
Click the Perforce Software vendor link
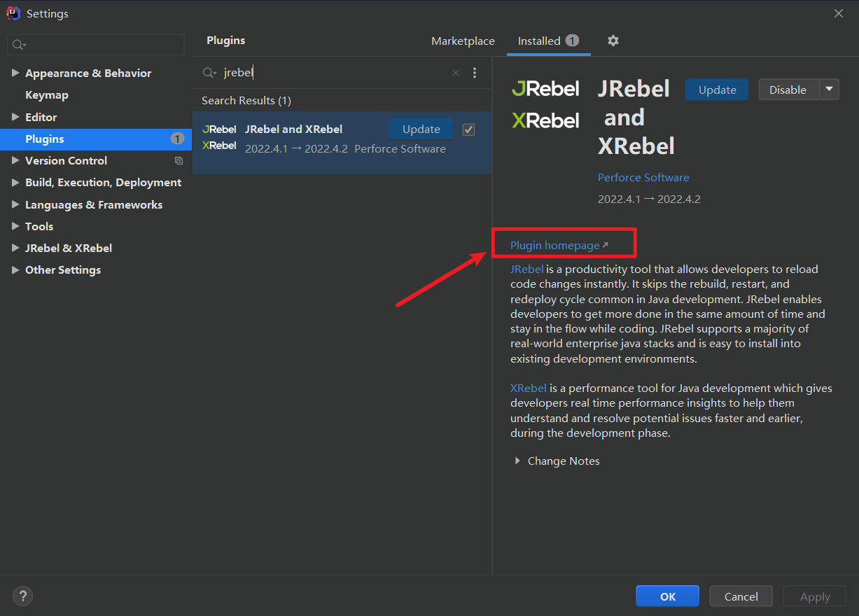643,177
